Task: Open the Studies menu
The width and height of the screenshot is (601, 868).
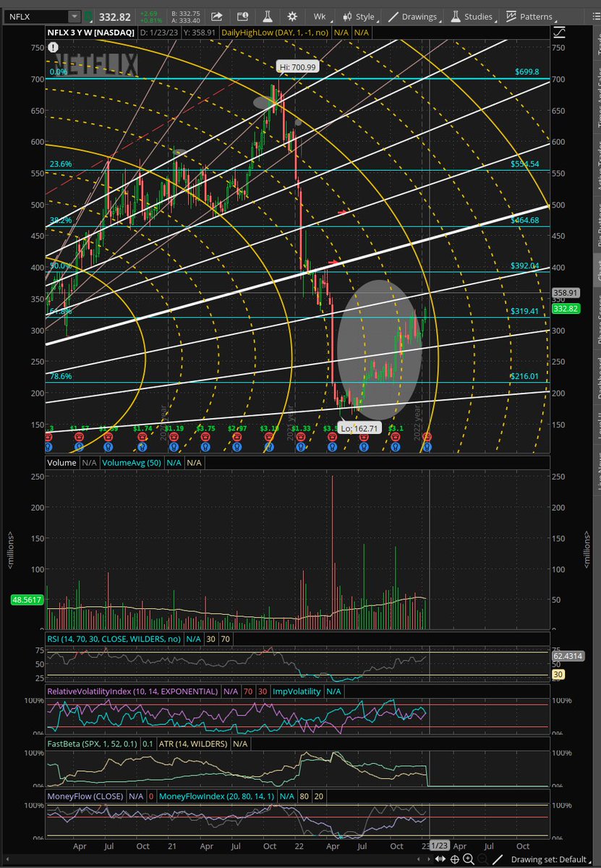Action: pyautogui.click(x=471, y=16)
